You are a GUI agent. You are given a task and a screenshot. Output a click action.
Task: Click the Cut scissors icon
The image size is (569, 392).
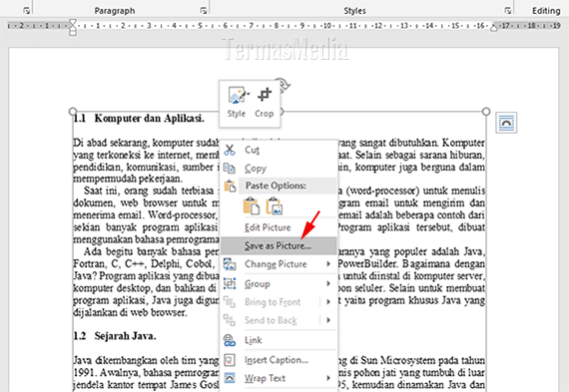point(230,150)
